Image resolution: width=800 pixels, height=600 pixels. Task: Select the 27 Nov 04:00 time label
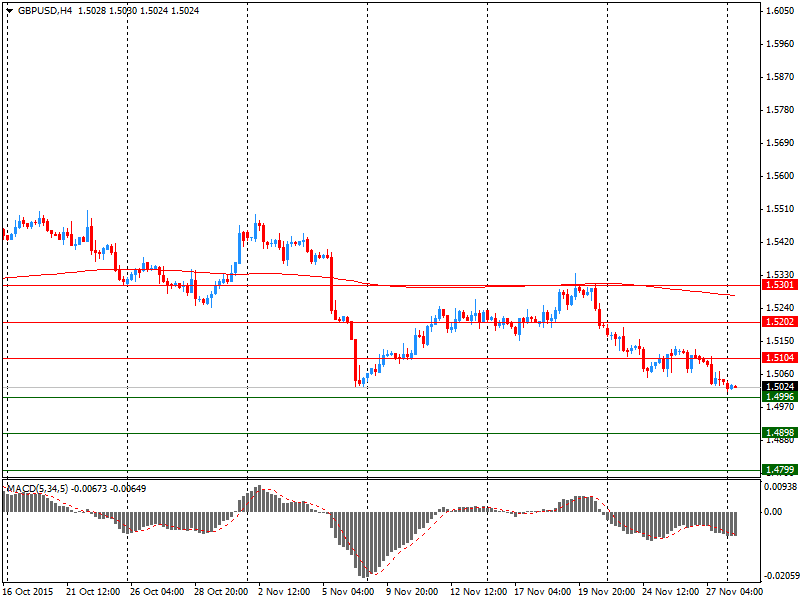coord(735,592)
